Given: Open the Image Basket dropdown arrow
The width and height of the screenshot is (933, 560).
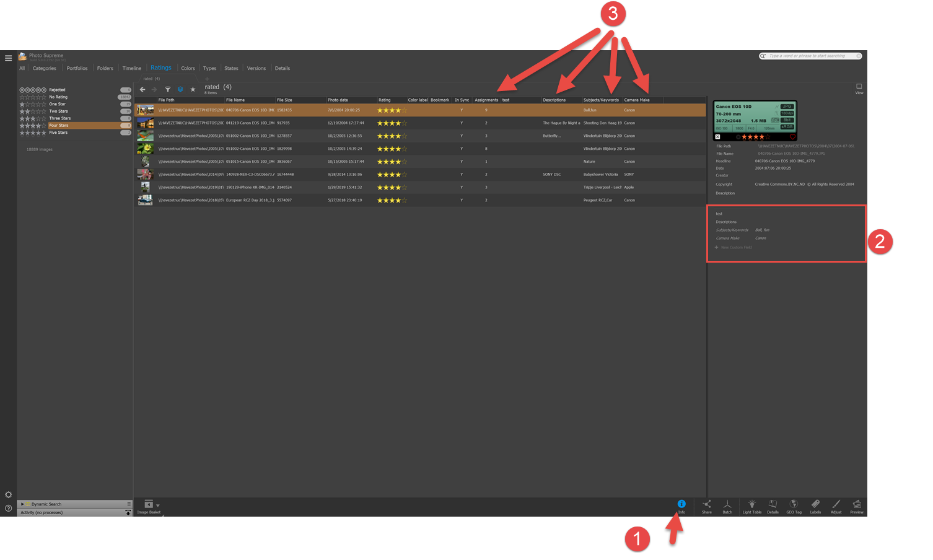Looking at the screenshot, I should [x=157, y=505].
